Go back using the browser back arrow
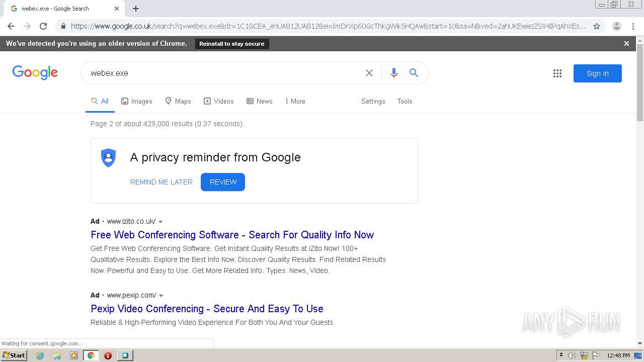Screen dimensions: 644x362 click(x=11, y=26)
